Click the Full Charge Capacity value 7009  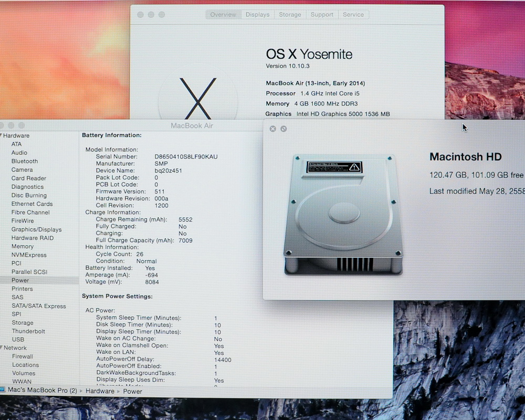[185, 240]
